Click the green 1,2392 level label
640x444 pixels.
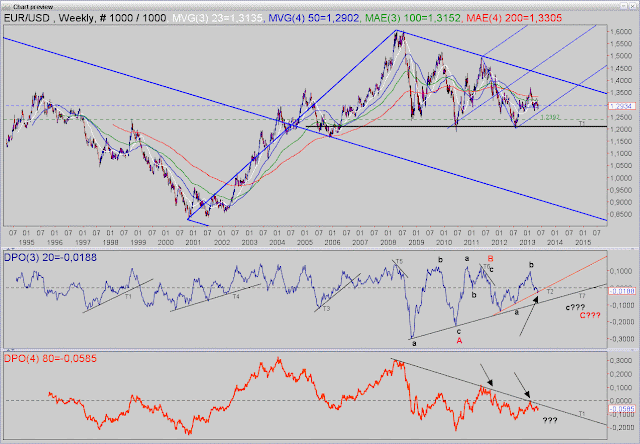coord(550,118)
